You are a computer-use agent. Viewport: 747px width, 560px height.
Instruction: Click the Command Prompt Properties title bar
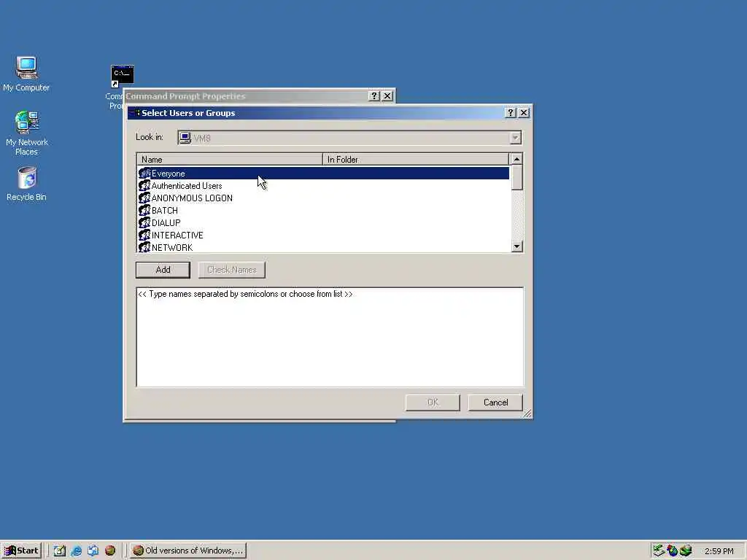246,96
